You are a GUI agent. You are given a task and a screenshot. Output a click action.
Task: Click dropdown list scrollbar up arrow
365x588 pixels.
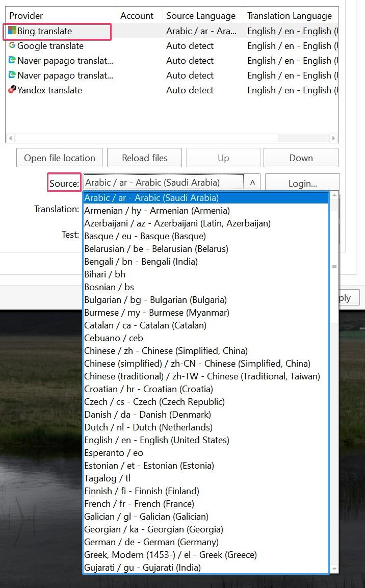tap(334, 196)
